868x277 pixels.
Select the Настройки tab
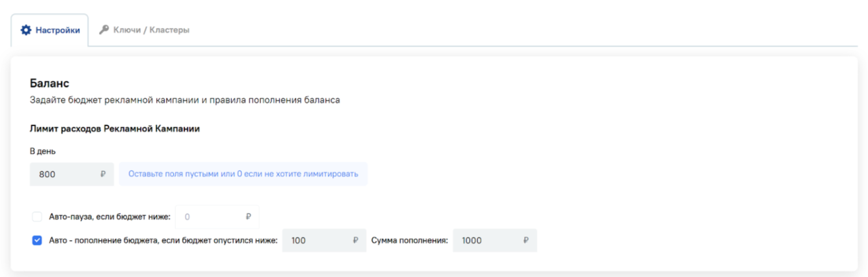[50, 30]
